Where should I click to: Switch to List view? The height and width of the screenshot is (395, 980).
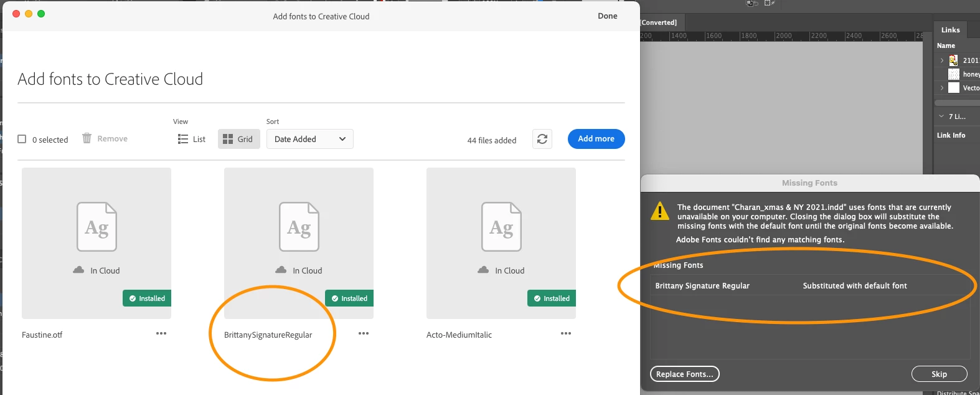click(x=191, y=139)
